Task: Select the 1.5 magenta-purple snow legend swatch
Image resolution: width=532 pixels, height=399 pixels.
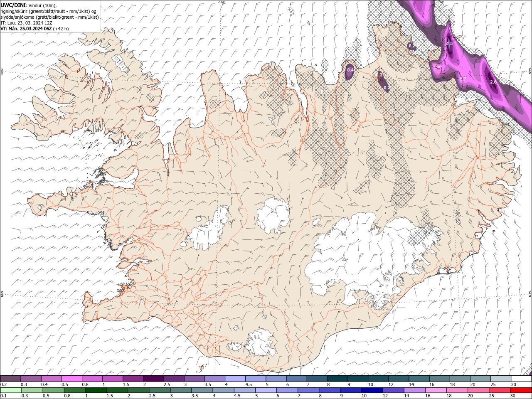Action: coord(133,379)
